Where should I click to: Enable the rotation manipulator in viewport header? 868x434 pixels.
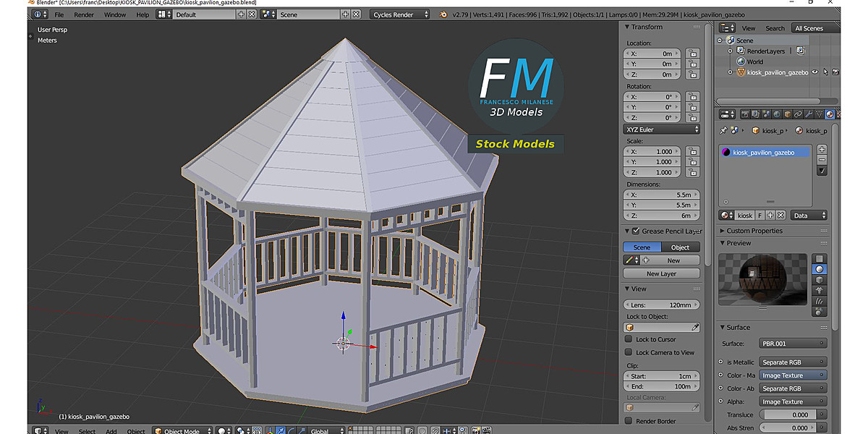tap(292, 430)
